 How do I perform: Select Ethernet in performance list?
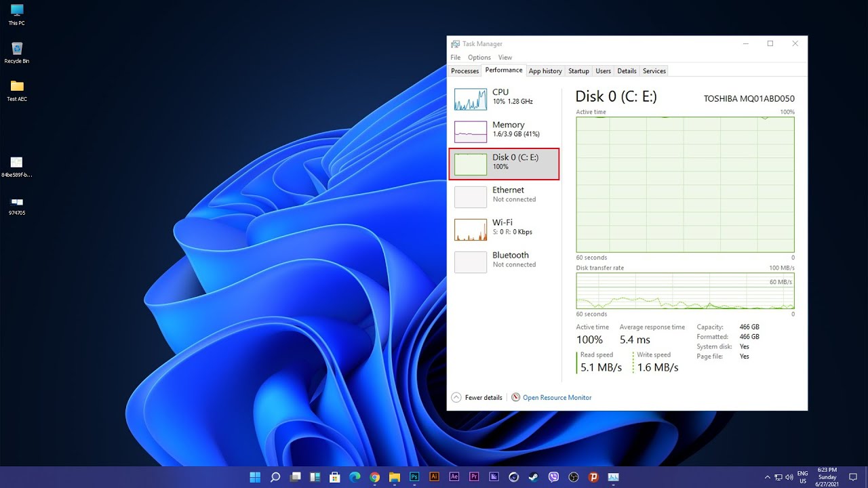(x=504, y=197)
